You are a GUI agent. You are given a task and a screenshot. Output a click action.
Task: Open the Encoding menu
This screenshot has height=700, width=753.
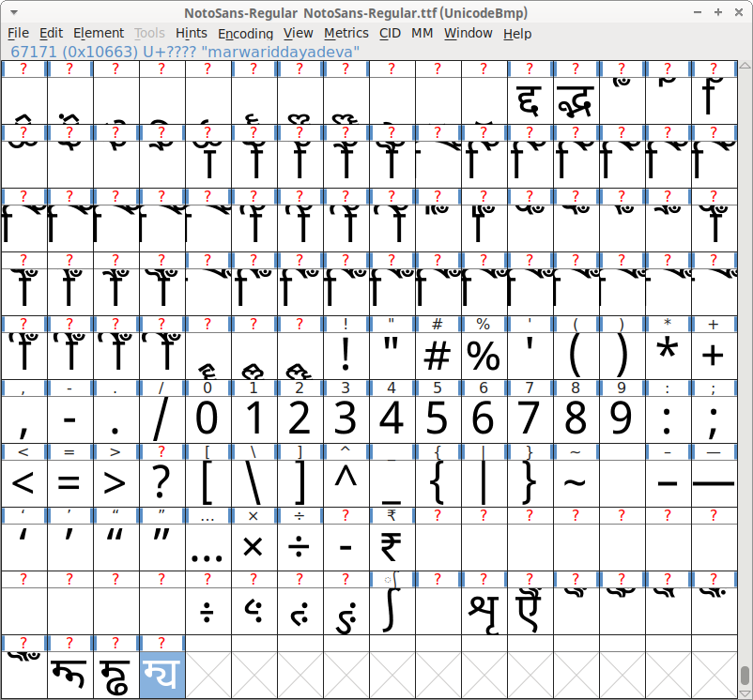click(x=245, y=33)
